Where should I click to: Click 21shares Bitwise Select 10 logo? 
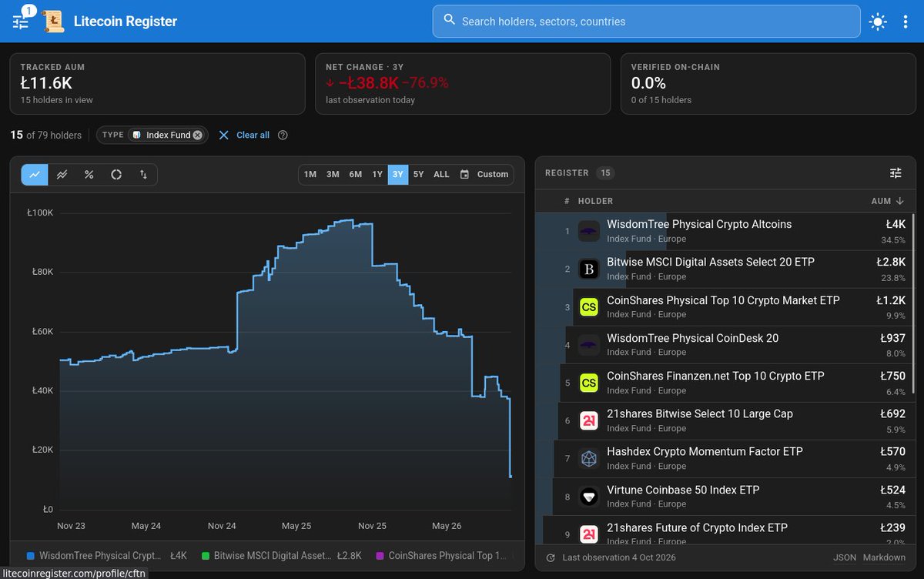(x=589, y=420)
